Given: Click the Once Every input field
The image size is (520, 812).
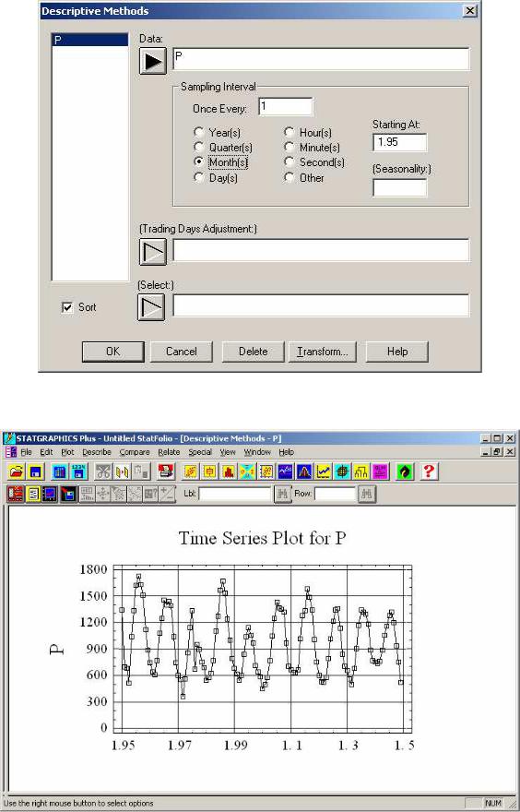Looking at the screenshot, I should click(x=285, y=107).
